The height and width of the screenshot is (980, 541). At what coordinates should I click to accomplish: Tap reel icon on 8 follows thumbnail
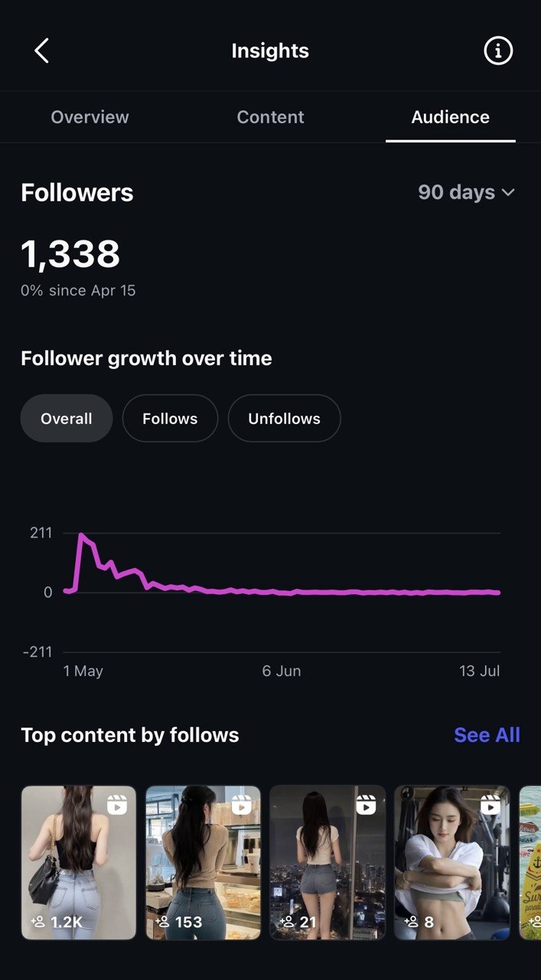[x=490, y=804]
